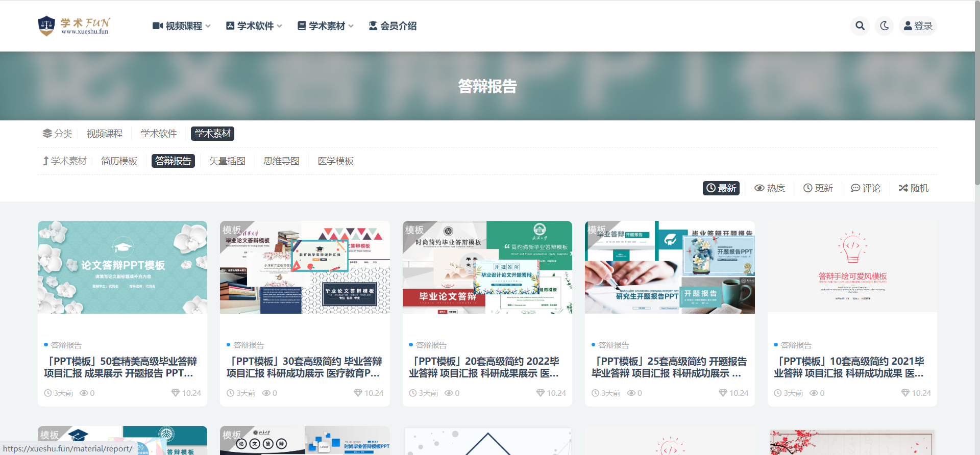Viewport: 980px width, 455px height.
Task: Open the 学术FUN site logo
Action: tap(74, 26)
